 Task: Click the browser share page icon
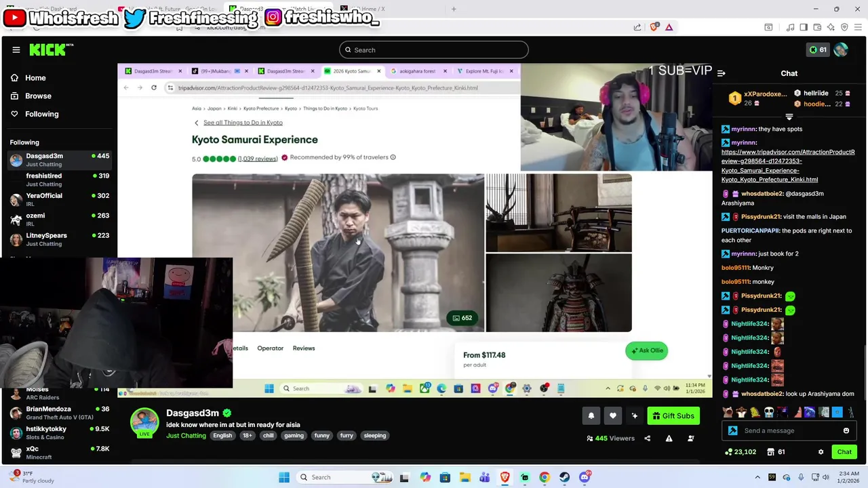(637, 27)
